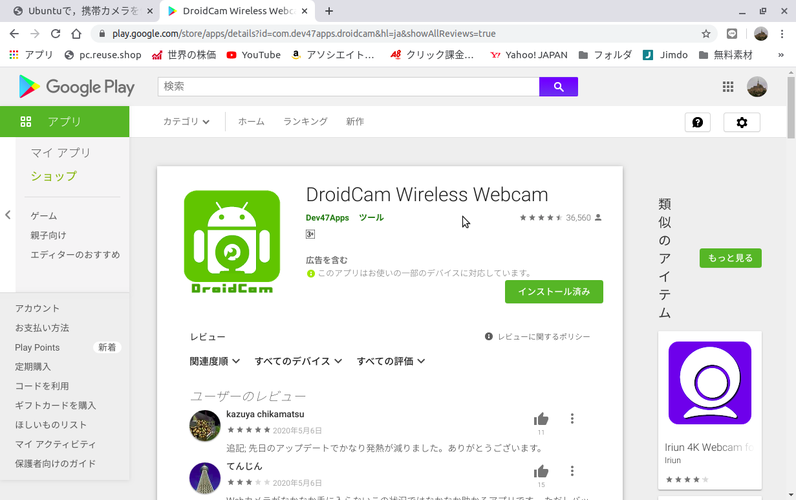Close the Ubuntu camera article tab
The image size is (796, 500).
150,11
